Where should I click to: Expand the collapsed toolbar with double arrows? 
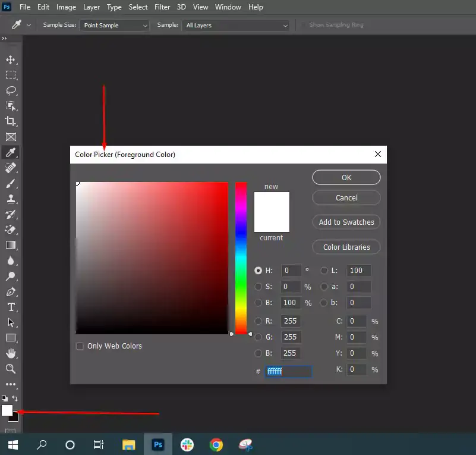(4, 38)
